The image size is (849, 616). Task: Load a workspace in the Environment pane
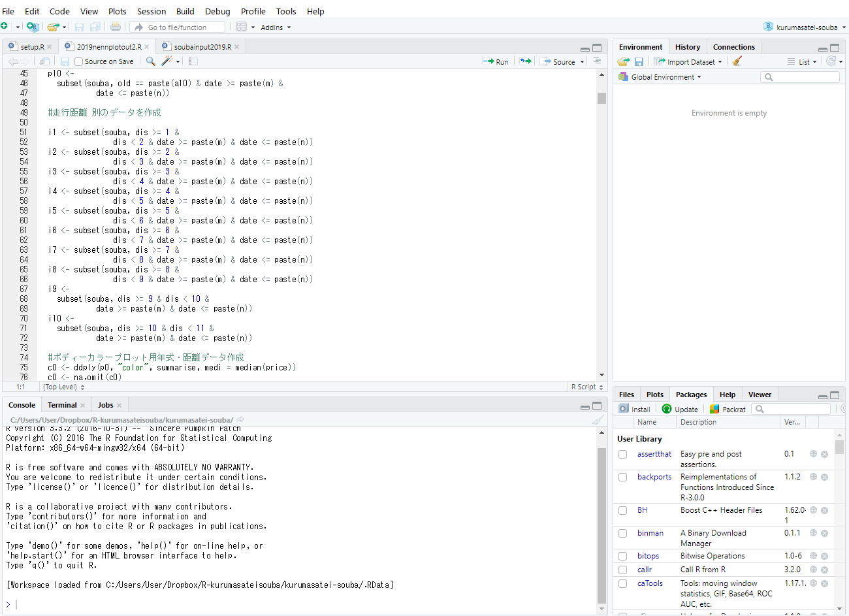(x=624, y=61)
